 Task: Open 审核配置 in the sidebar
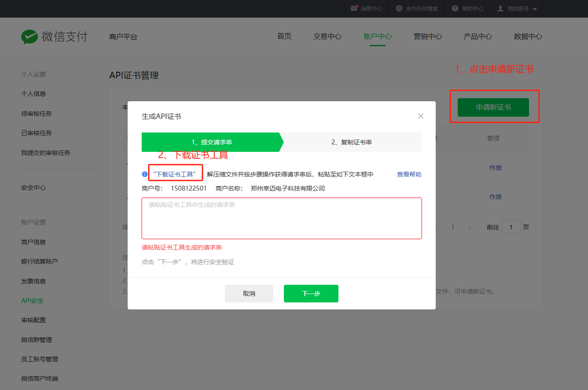click(x=33, y=320)
